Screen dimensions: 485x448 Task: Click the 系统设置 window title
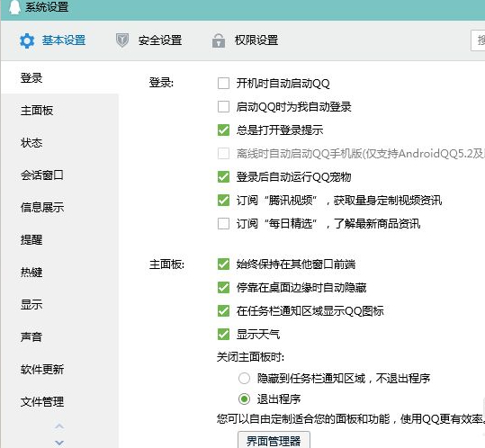47,7
